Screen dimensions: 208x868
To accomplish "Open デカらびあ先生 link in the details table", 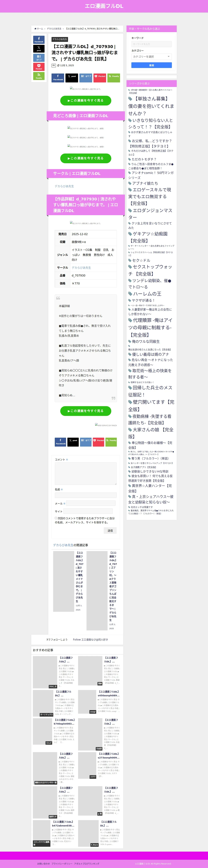I will 81,268.
